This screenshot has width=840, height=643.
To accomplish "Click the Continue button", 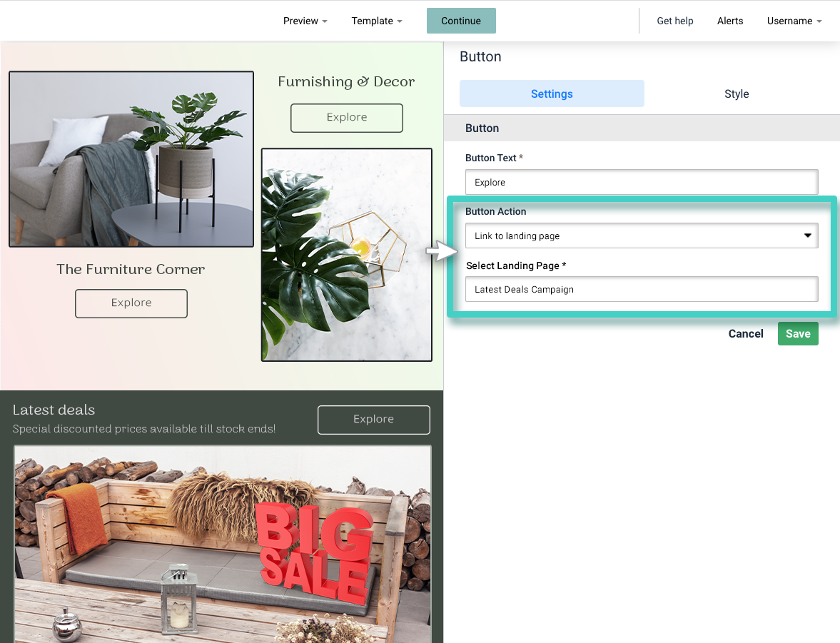I will tap(461, 21).
